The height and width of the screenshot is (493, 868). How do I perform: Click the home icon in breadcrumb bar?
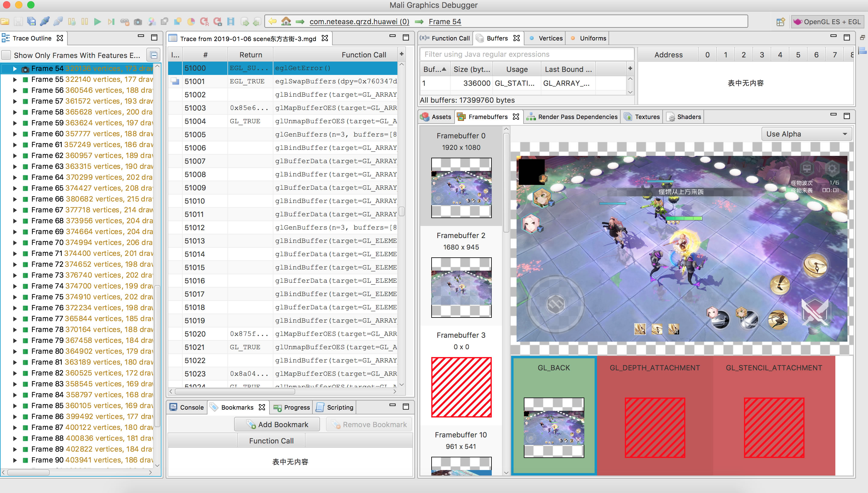286,21
